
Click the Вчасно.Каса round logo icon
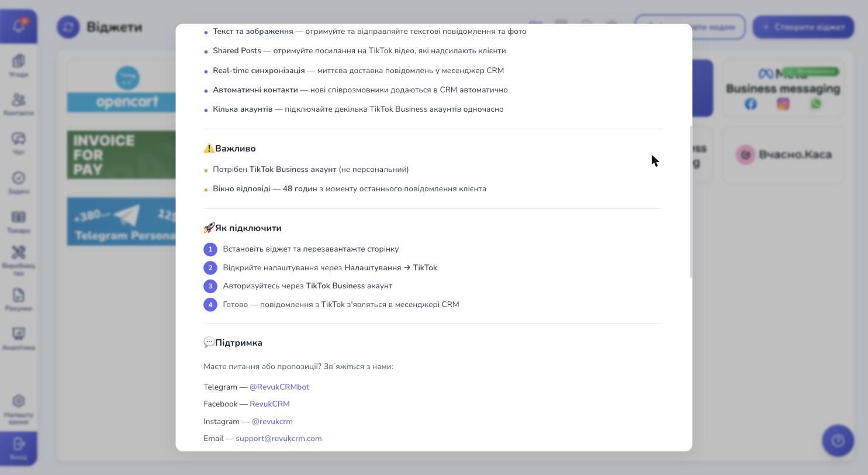click(x=745, y=155)
